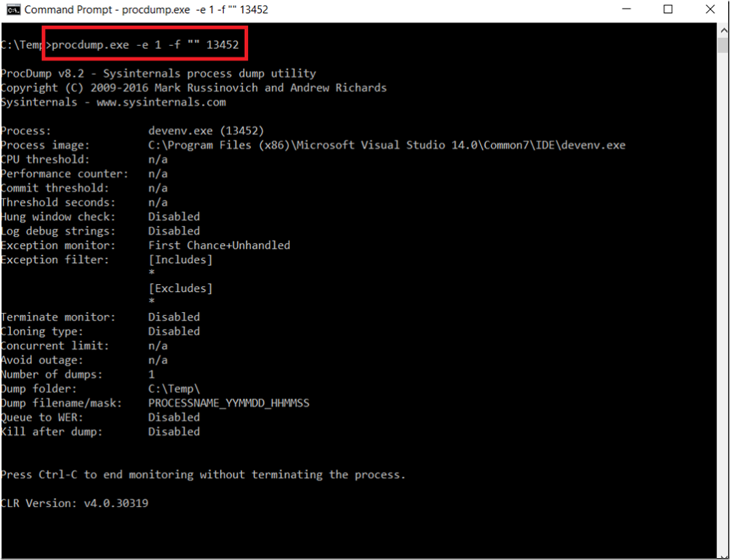Click the PROCESSNAME_YYMMDD_HHMMSS filename mask
730x560 pixels.
229,403
